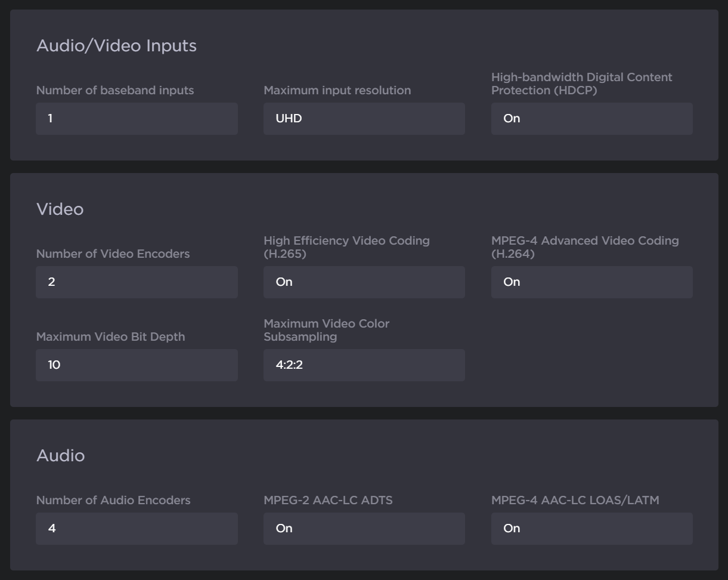Select the H.265 value field
Image resolution: width=728 pixels, height=580 pixels.
click(x=364, y=282)
